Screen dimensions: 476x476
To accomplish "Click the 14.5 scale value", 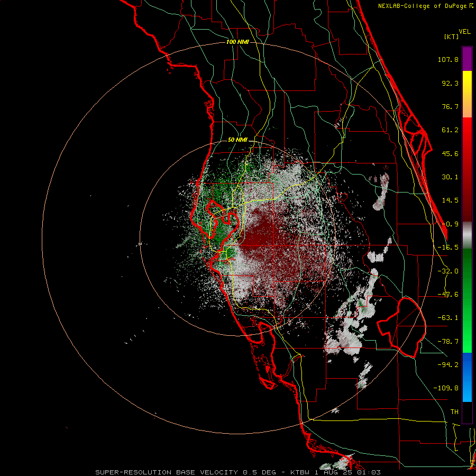I will pos(450,200).
